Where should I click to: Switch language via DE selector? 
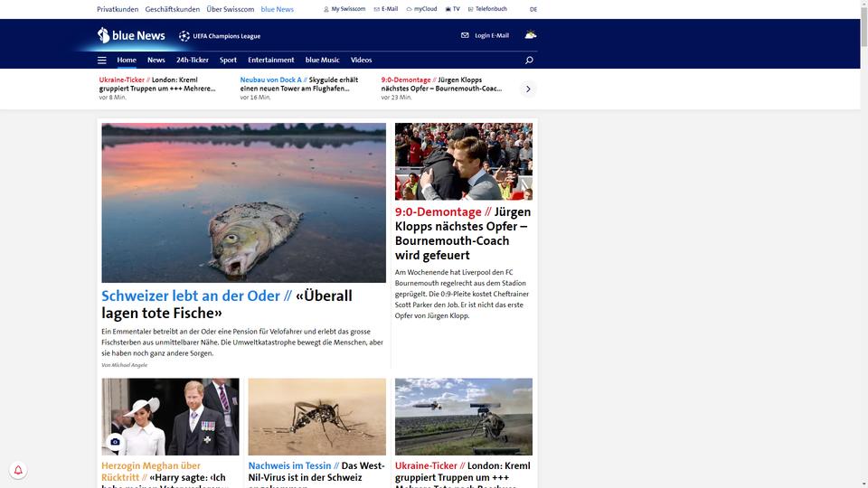coord(533,9)
